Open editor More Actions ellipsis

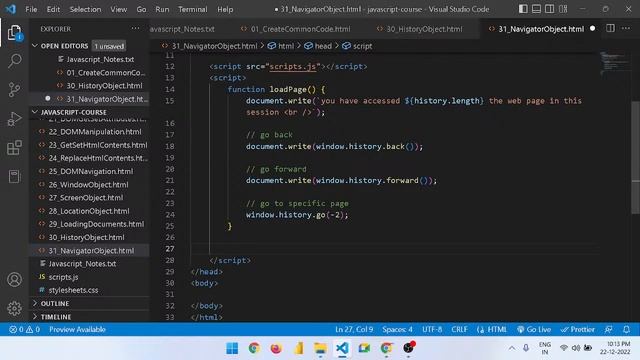pos(626,28)
